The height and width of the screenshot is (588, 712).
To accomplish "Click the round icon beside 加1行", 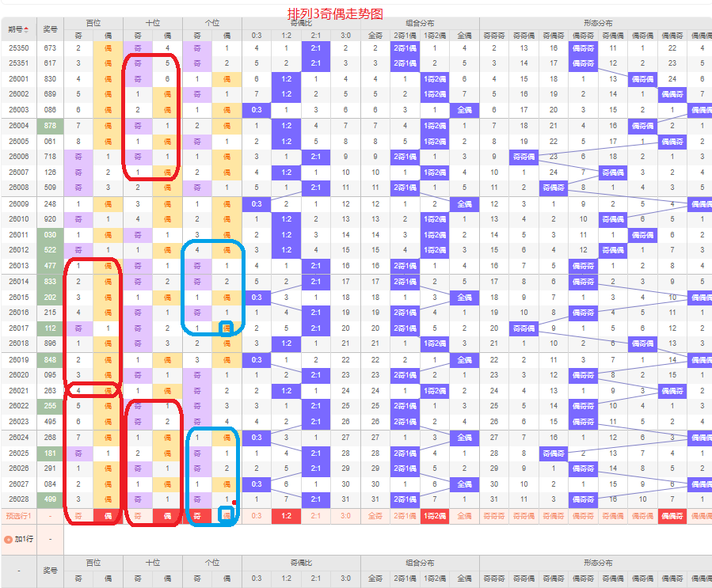I will coord(8,540).
